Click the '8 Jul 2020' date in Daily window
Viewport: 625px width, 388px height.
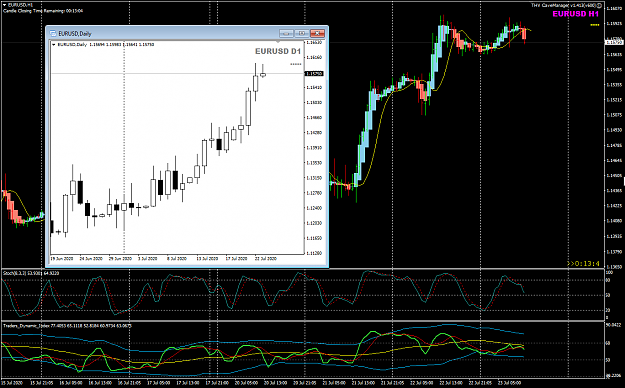click(x=177, y=259)
